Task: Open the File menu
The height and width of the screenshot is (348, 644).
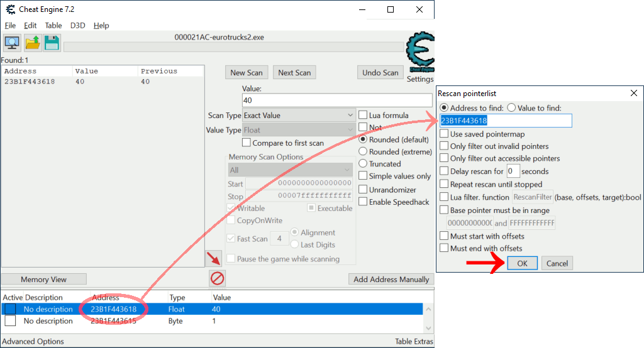Action: tap(10, 26)
